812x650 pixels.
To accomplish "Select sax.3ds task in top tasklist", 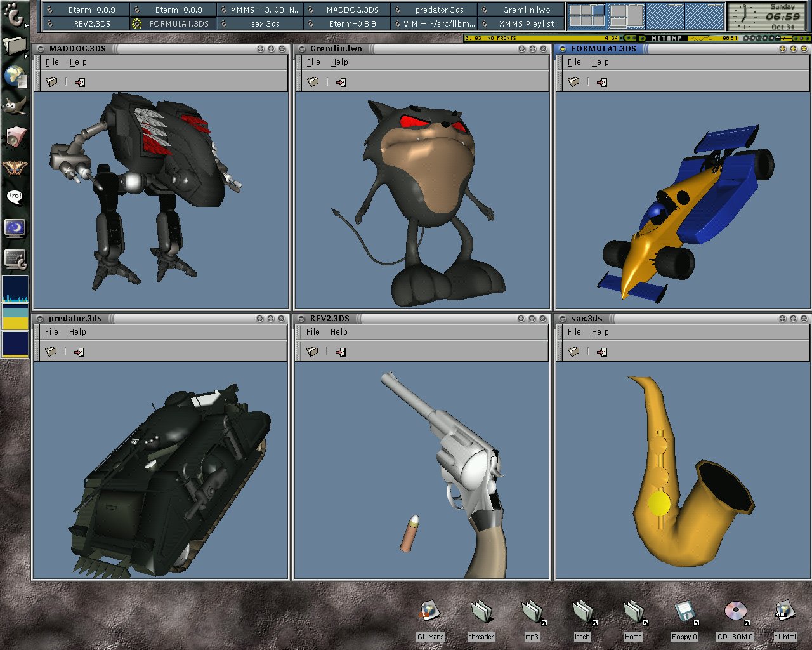I will pos(260,23).
